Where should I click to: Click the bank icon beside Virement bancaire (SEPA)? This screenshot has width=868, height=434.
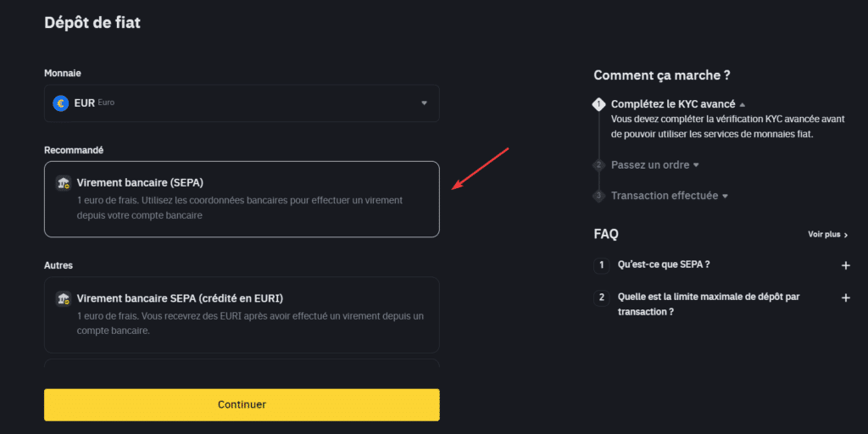63,183
